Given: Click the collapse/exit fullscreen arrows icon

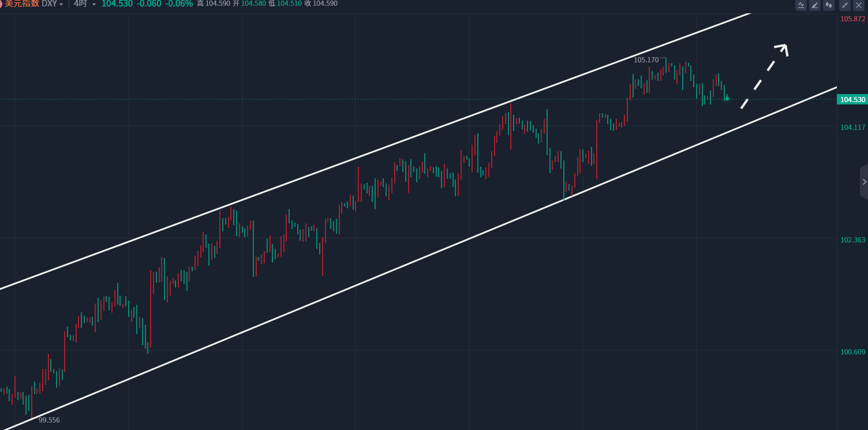Looking at the screenshot, I should click(845, 5).
